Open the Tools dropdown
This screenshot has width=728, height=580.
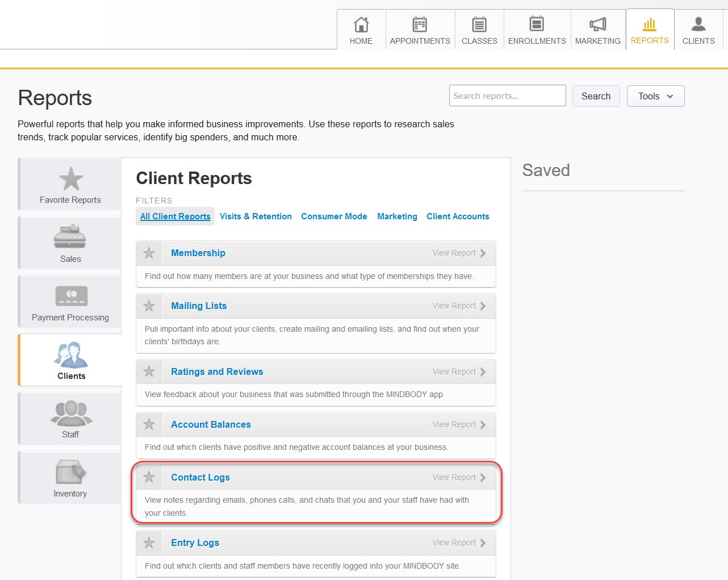pos(654,96)
